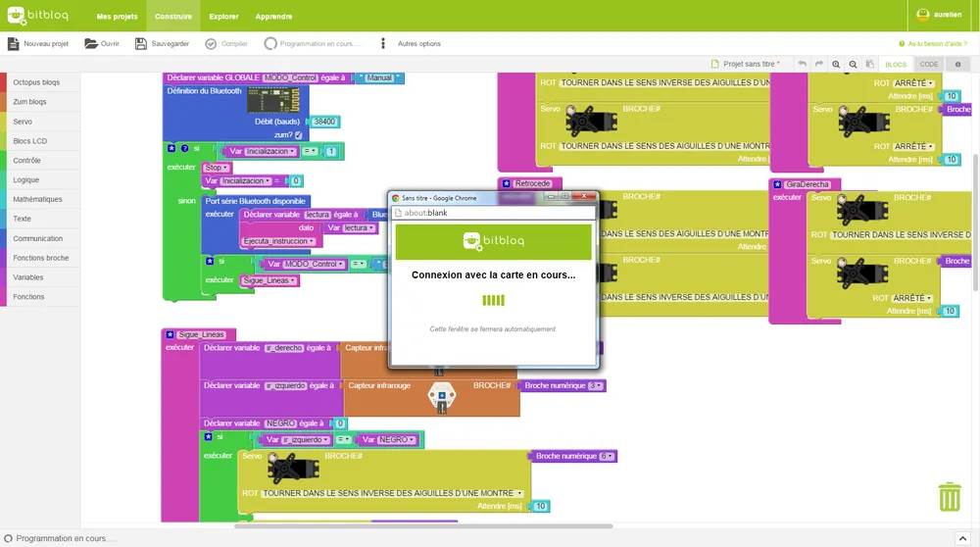Open the Mathématiques category
The image size is (980, 547).
[x=40, y=199]
